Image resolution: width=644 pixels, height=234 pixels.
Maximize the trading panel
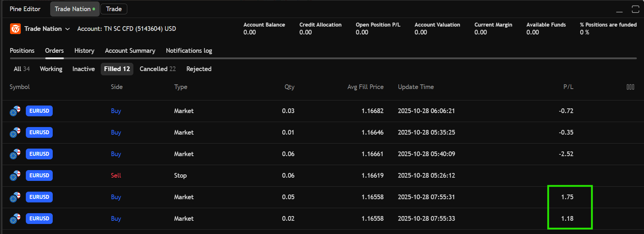[635, 9]
